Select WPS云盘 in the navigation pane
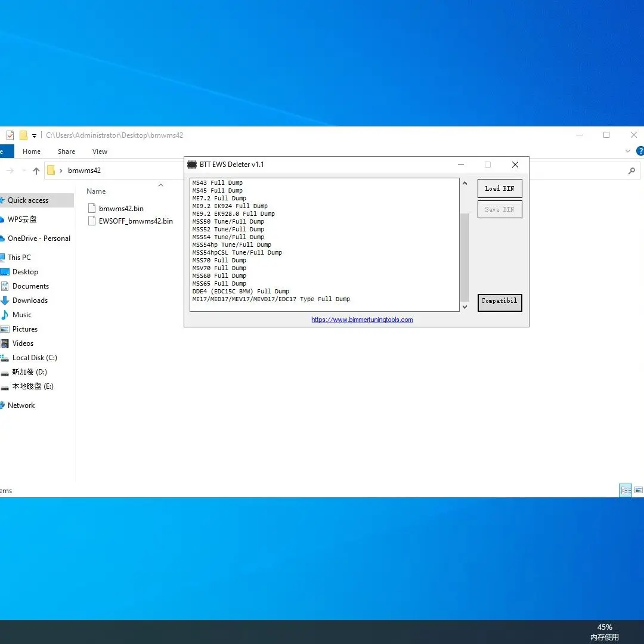The image size is (644, 644). [22, 219]
